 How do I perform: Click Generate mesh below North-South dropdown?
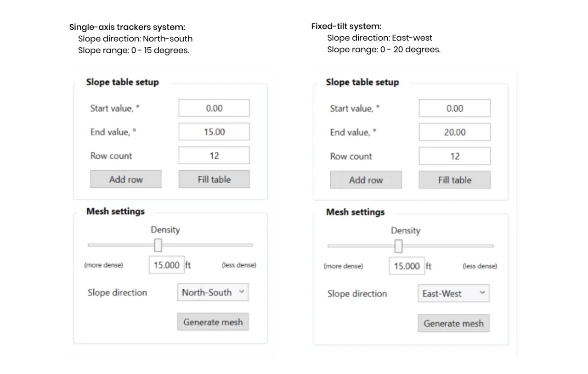click(x=213, y=322)
